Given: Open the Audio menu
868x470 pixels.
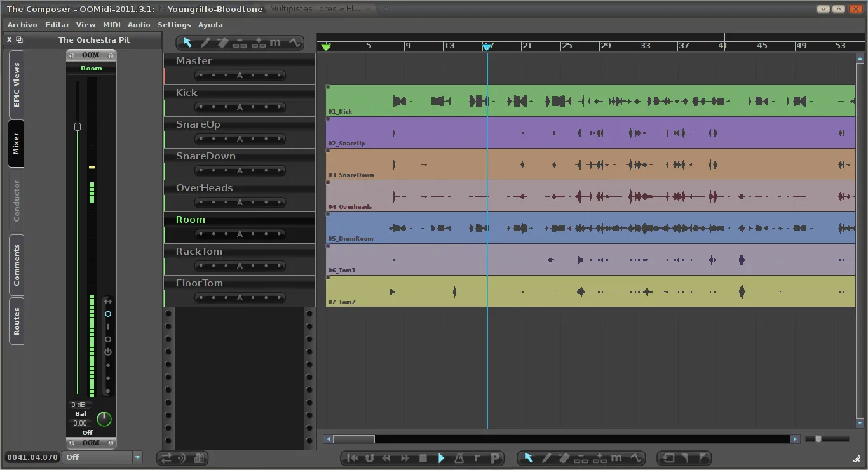Looking at the screenshot, I should point(139,25).
